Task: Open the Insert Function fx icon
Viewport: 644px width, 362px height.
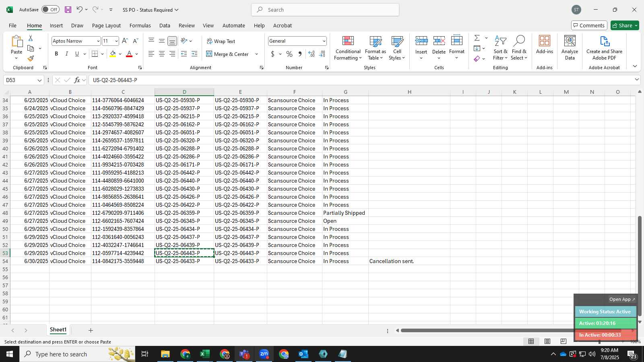Action: click(77, 80)
